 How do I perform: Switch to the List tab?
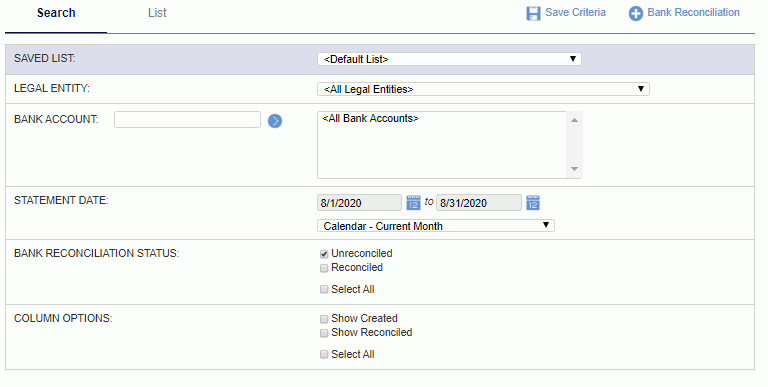click(157, 13)
